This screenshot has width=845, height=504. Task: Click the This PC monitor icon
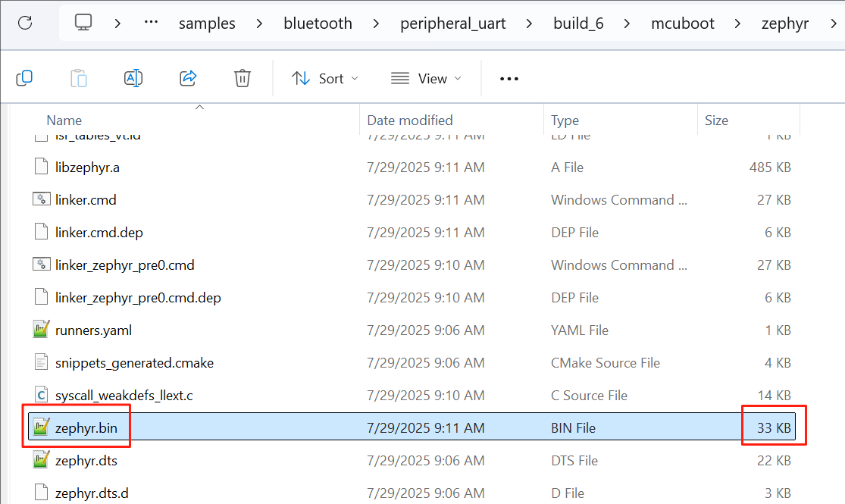(83, 23)
